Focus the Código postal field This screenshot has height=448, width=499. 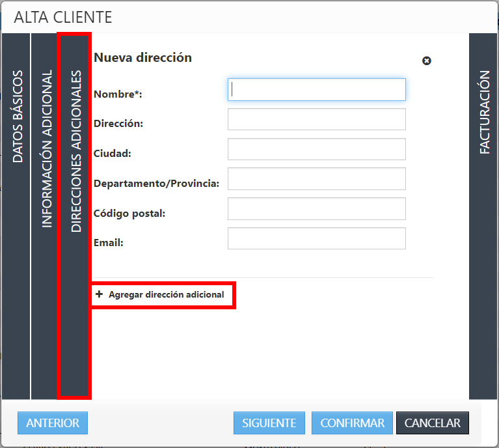click(316, 208)
